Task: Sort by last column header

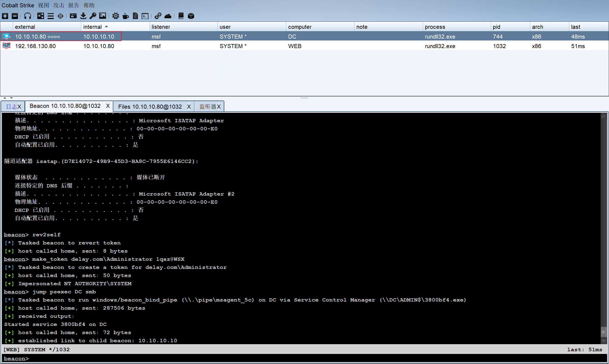Action: (589, 27)
